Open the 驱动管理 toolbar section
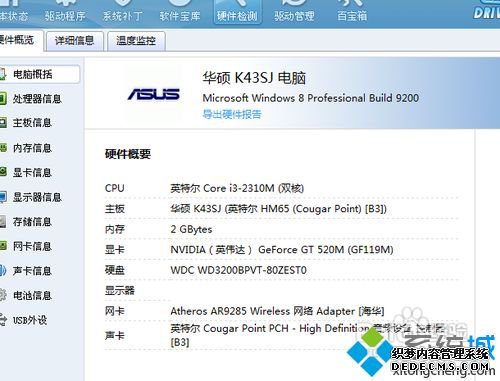 pyautogui.click(x=294, y=13)
